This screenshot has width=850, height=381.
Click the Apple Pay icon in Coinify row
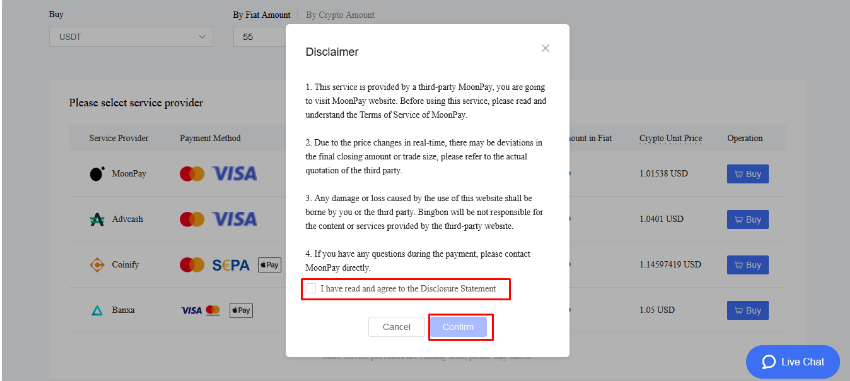(269, 265)
